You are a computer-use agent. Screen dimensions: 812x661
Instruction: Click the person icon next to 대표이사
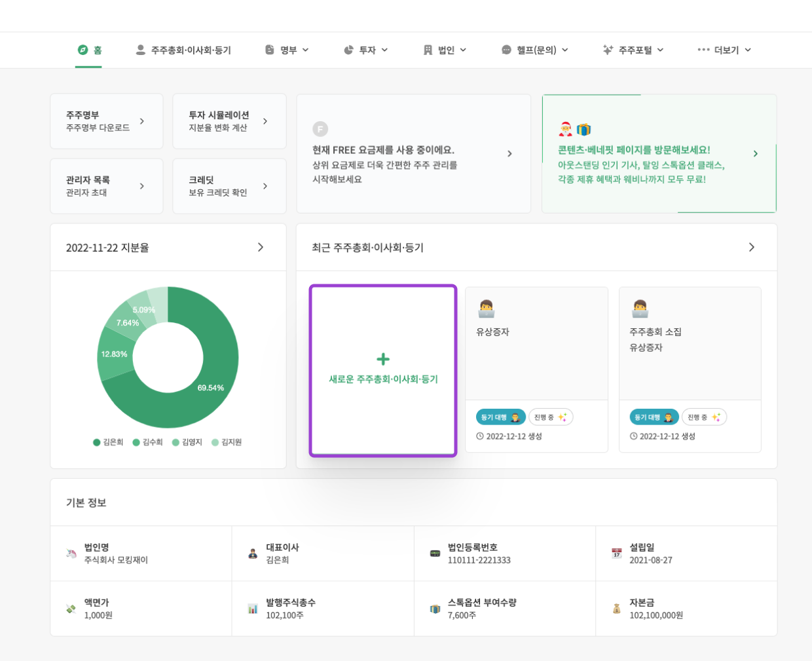coord(252,552)
